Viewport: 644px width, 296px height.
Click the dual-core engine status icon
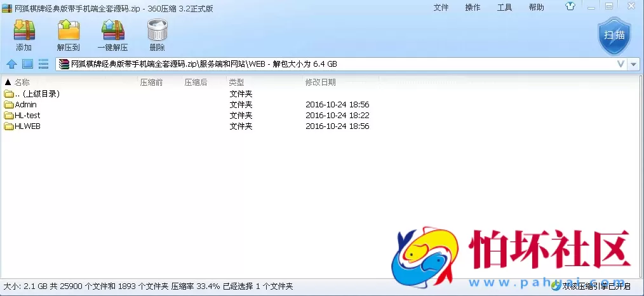click(x=556, y=286)
